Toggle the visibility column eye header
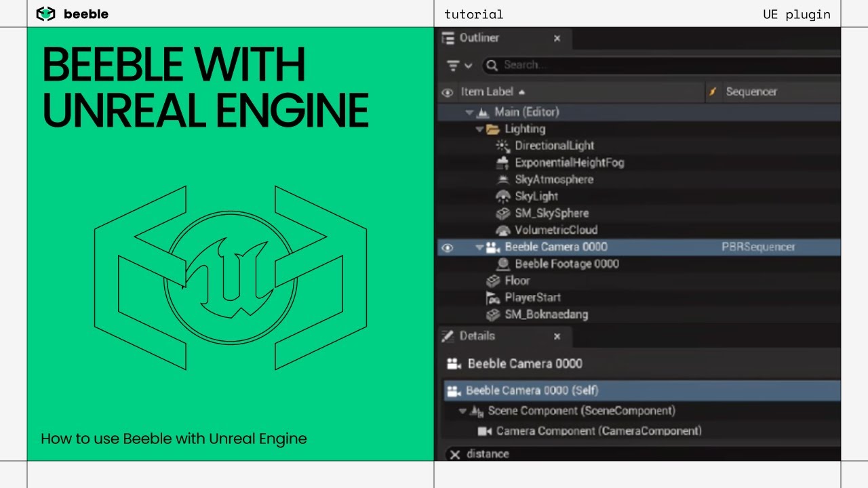 click(447, 92)
